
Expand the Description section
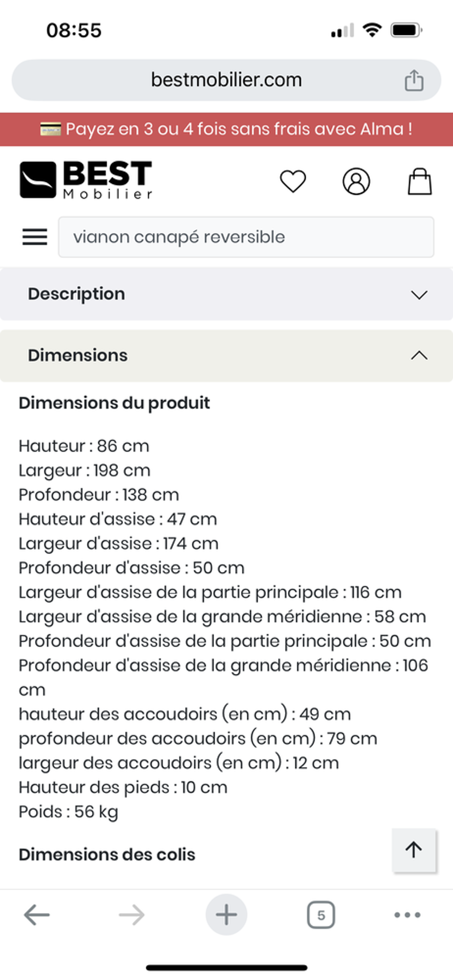226,294
